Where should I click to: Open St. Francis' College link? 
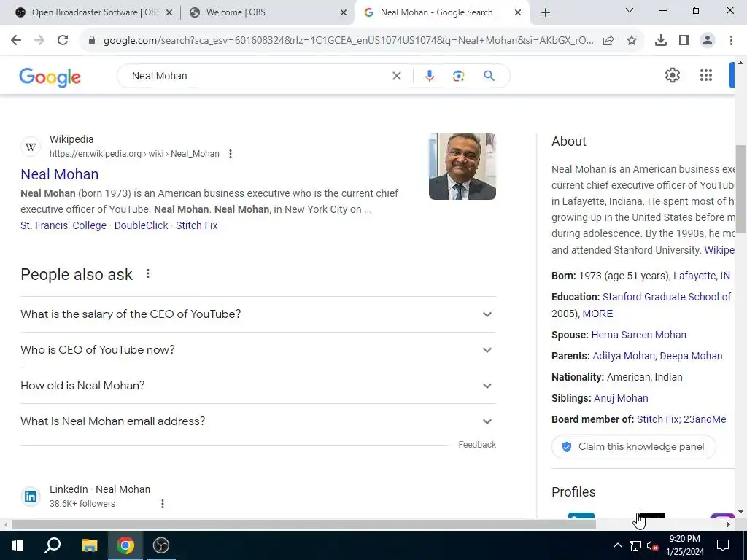point(63,225)
